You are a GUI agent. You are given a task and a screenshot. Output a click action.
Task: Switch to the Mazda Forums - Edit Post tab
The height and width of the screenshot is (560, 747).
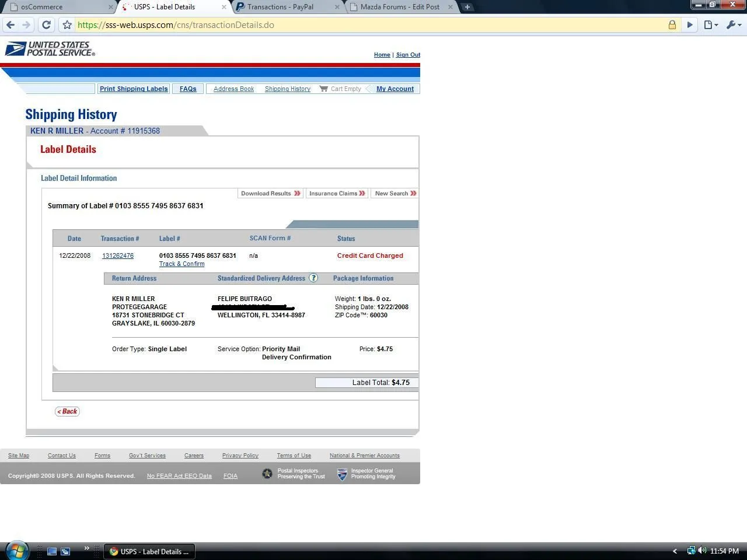tap(400, 7)
